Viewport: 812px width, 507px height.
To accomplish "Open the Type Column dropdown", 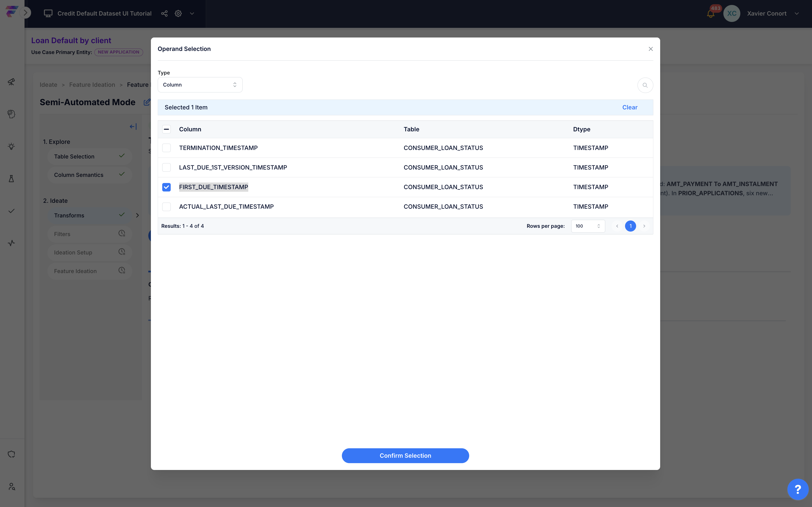I will pos(200,85).
